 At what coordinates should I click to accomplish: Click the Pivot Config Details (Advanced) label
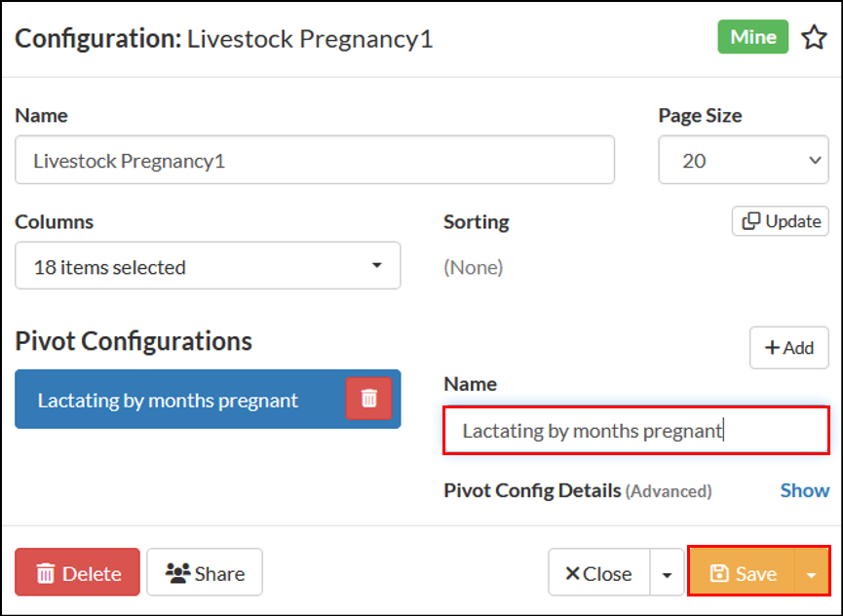click(577, 490)
